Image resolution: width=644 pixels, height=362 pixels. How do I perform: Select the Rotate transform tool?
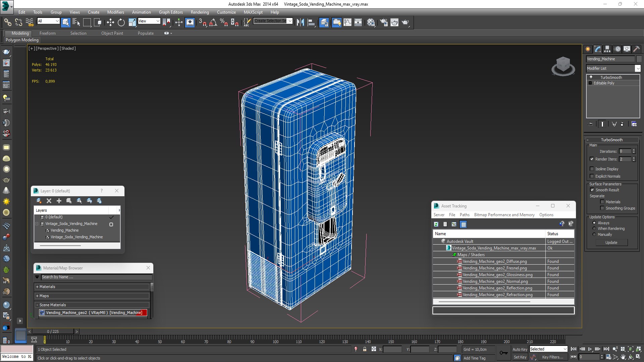pyautogui.click(x=121, y=22)
